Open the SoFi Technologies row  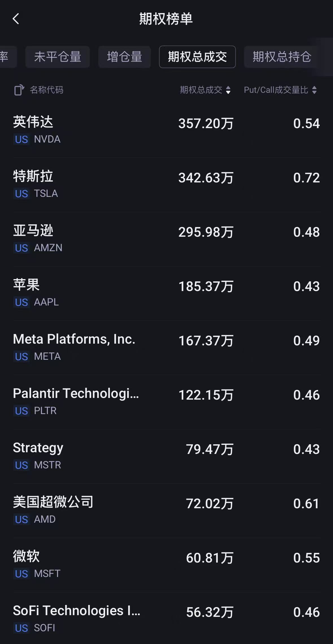166,619
